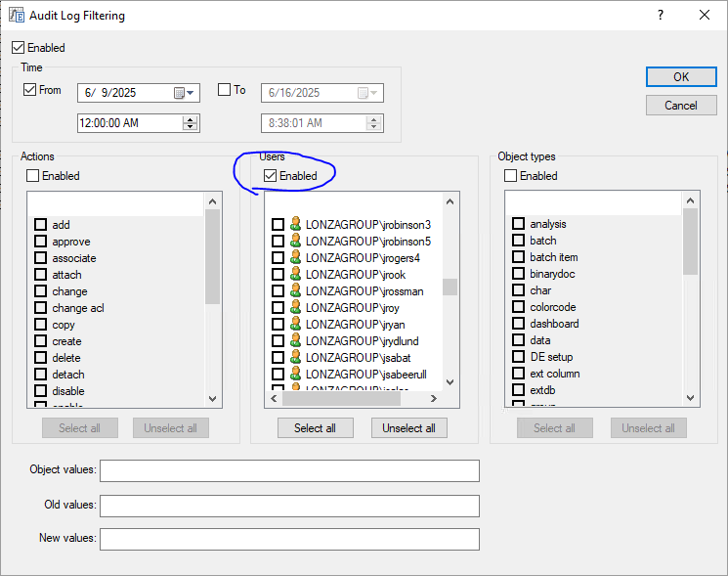Click the Audit Log Filtering title bar icon

point(17,16)
